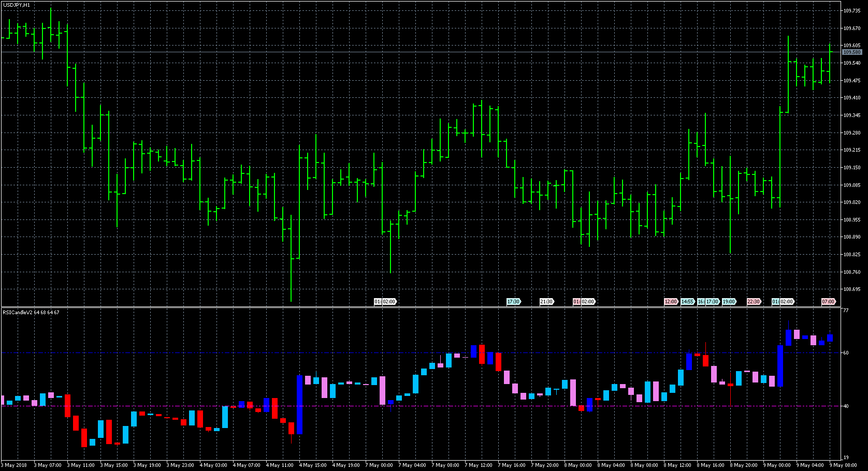
Task: Click the 77 value atop RSI scale
Action: [x=846, y=311]
